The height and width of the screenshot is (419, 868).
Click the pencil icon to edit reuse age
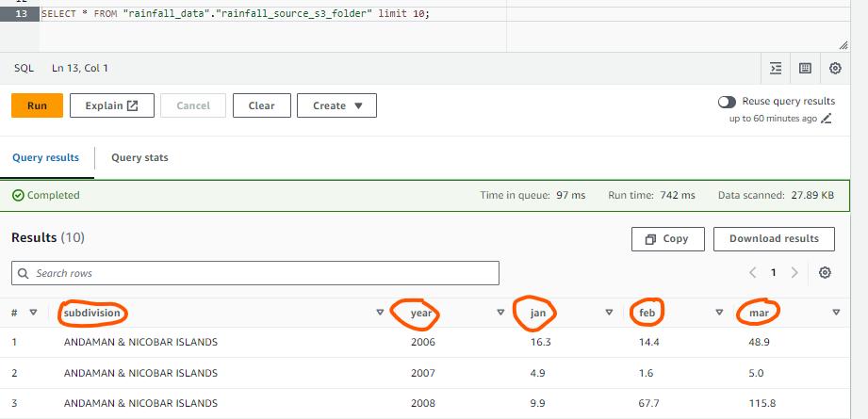click(x=827, y=119)
